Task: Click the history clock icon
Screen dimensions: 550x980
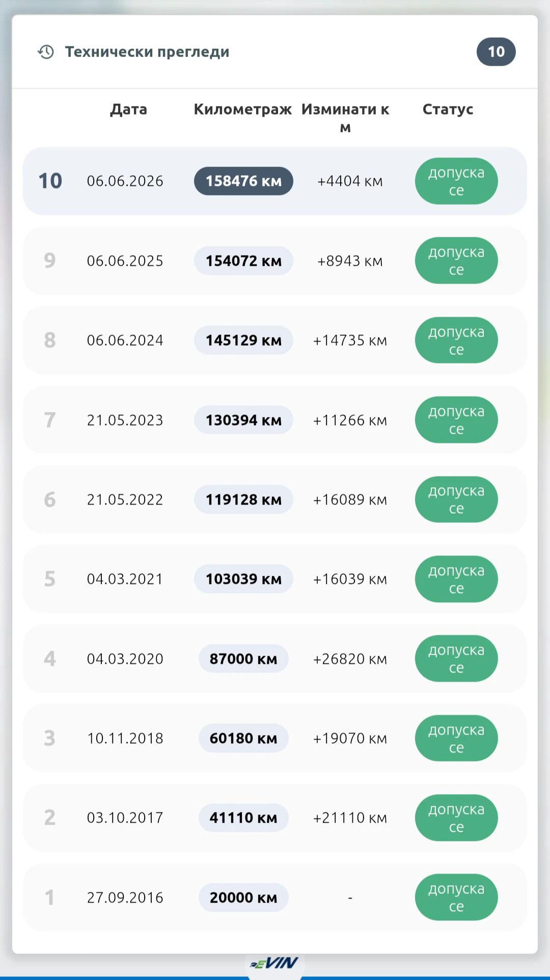Action: coord(46,52)
